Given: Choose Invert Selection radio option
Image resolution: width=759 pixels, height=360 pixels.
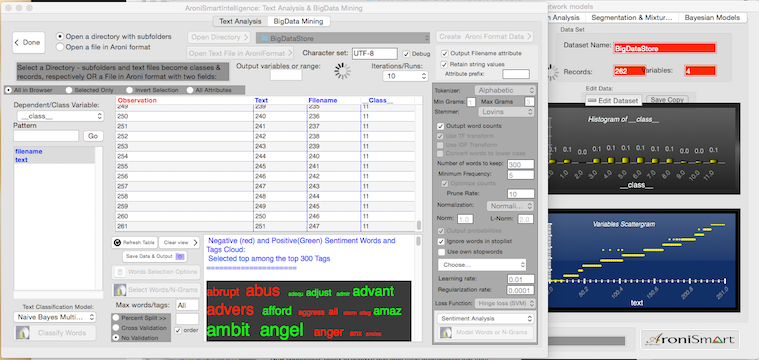Looking at the screenshot, I should (x=129, y=90).
